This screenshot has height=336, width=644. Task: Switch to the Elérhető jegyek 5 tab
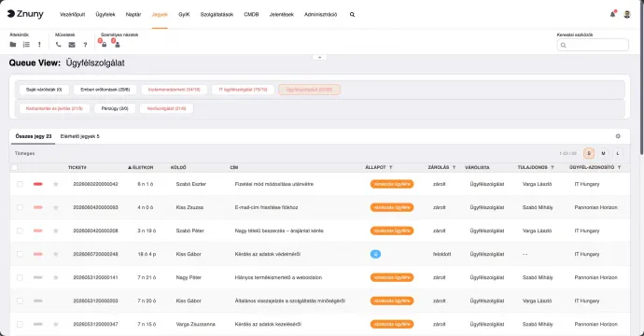[79, 136]
